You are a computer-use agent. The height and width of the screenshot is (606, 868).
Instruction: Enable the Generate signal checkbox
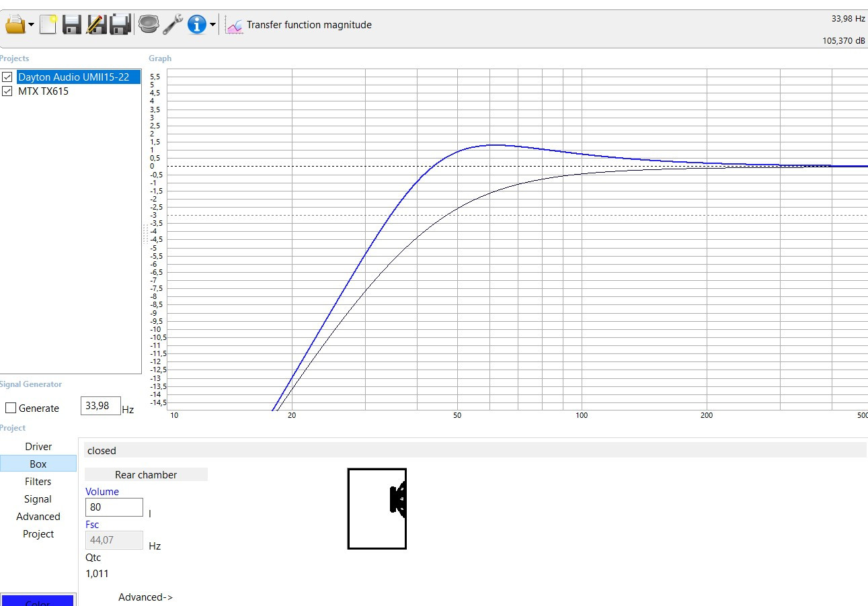(11, 408)
